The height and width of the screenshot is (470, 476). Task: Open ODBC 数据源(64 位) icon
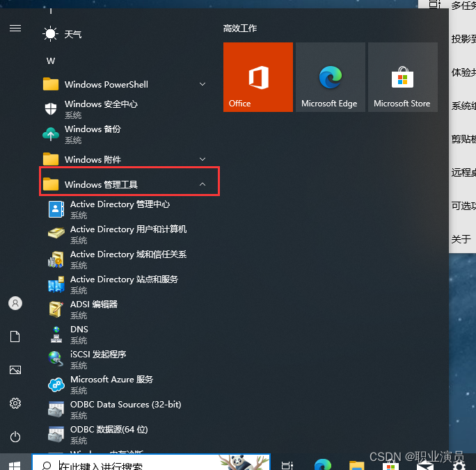tap(56, 435)
